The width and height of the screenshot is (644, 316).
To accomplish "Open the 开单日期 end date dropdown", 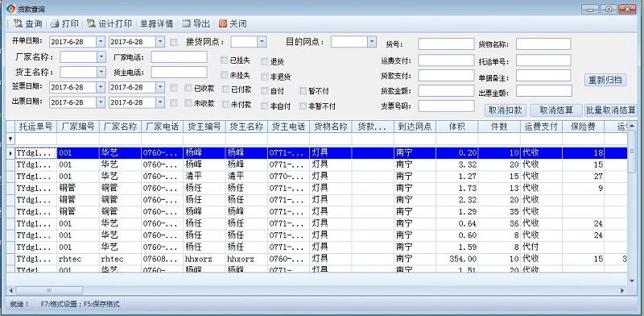I will point(160,42).
